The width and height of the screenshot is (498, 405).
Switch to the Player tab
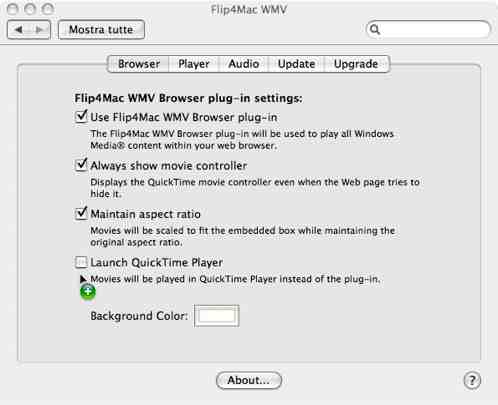pyautogui.click(x=194, y=64)
